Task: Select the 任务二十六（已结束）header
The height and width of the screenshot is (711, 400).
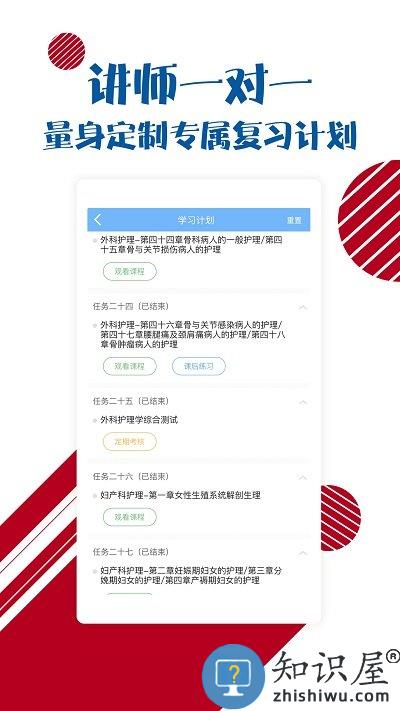Action: tap(131, 477)
